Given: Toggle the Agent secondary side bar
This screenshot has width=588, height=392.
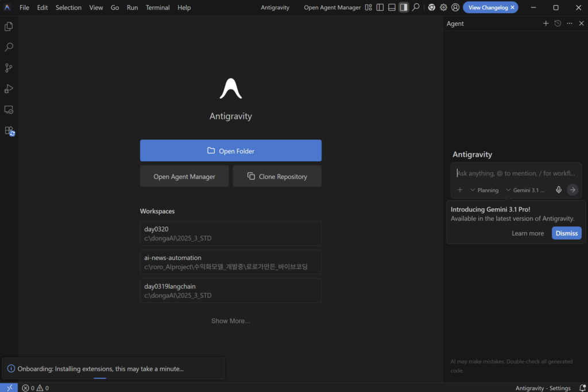Looking at the screenshot, I should (x=404, y=7).
